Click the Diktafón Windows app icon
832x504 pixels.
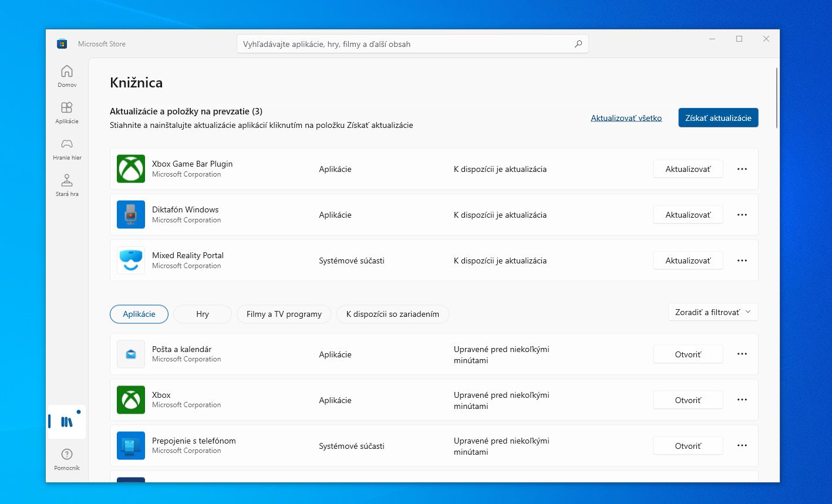(x=131, y=215)
